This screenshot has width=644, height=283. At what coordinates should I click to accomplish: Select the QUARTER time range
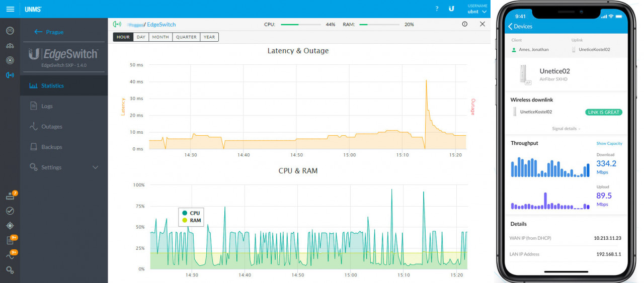[x=186, y=37]
